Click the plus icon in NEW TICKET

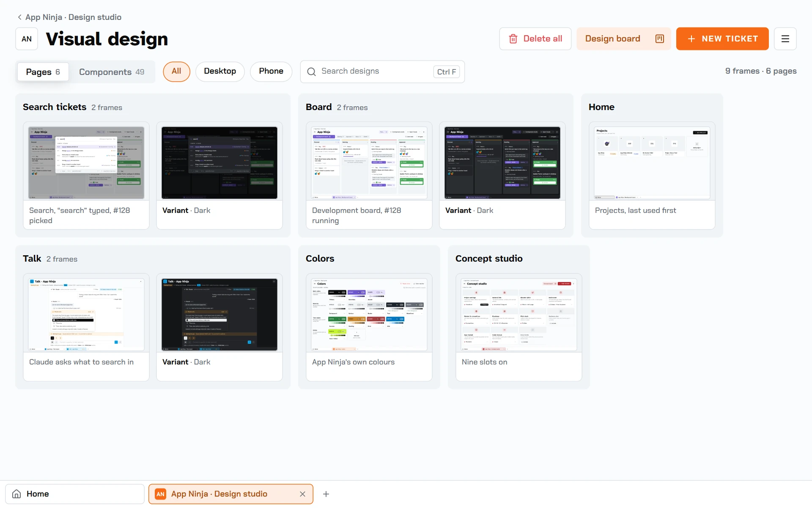click(691, 39)
